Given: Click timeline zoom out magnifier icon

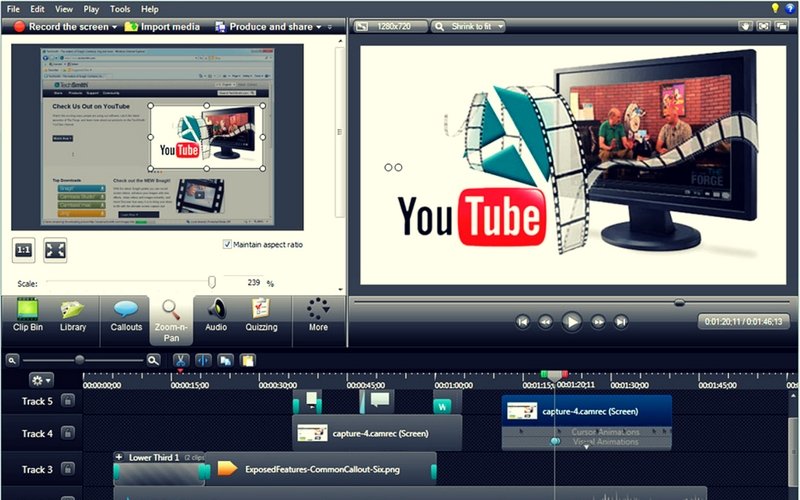Looking at the screenshot, I should 12,360.
